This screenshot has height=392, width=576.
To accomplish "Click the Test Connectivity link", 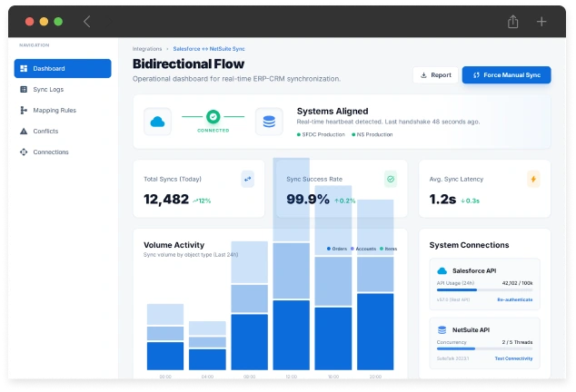I will [x=513, y=358].
